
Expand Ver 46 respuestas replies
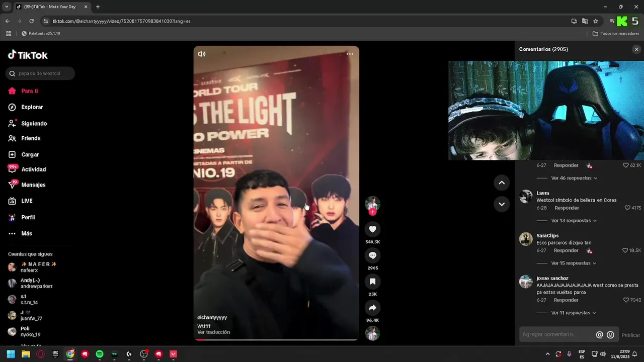click(574, 178)
